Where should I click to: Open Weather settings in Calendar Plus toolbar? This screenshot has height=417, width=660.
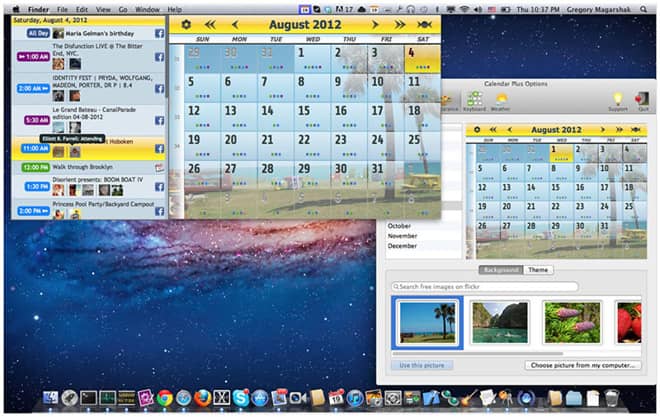coord(501,100)
